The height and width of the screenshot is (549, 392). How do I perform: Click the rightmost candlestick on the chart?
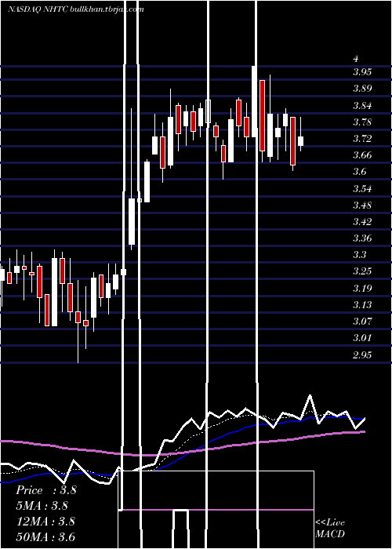(x=300, y=140)
